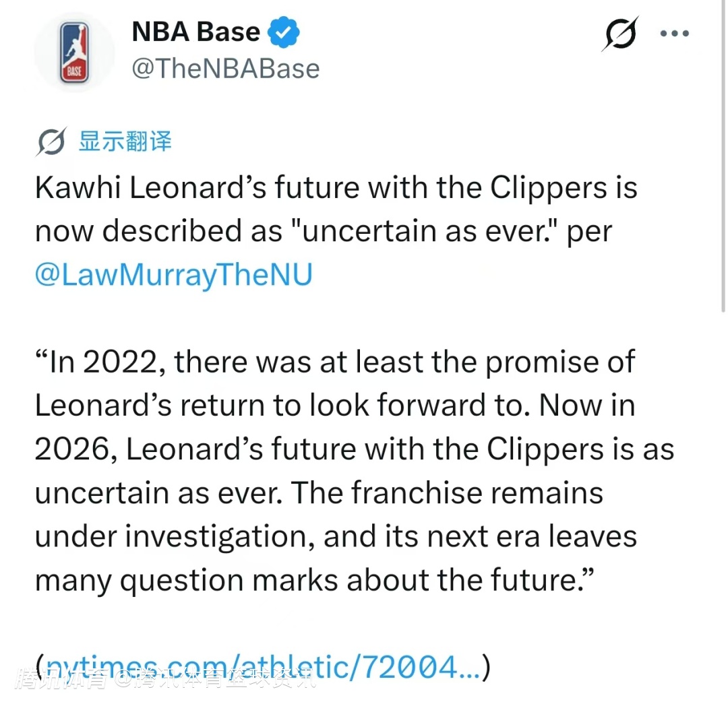Click the red BASE label in the logo

tap(74, 70)
